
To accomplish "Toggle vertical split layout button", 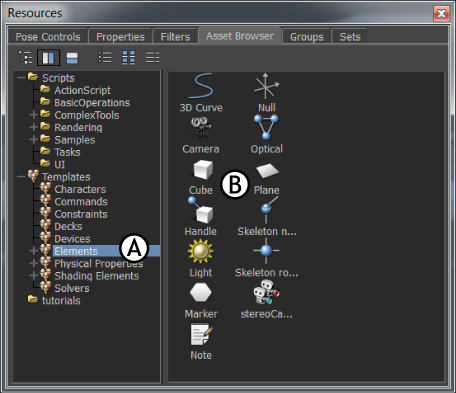I will [48, 58].
